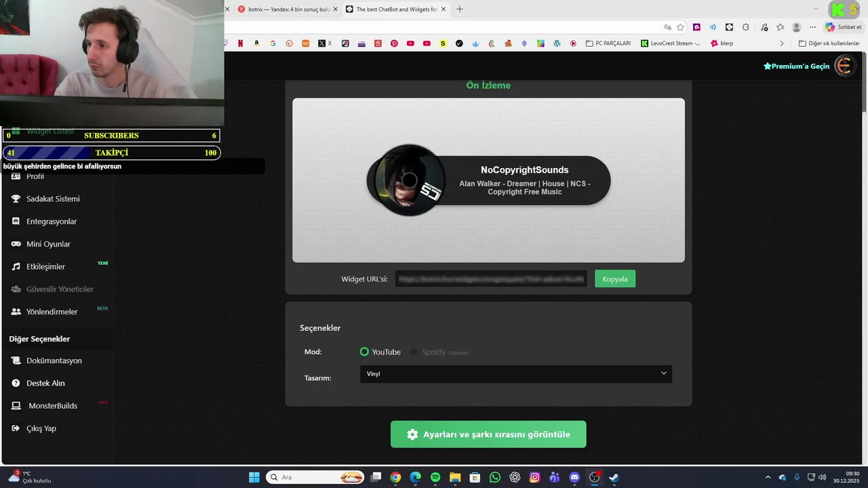Click the Windows taskbar search box
The image size is (868, 488).
(315, 477)
